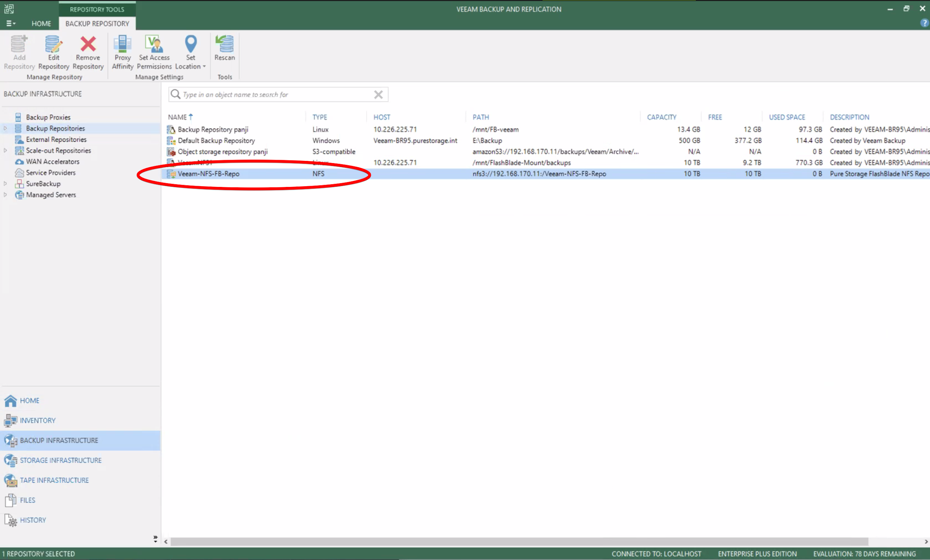This screenshot has width=930, height=560.
Task: Select the Tape Infrastructure sidebar item
Action: (x=54, y=480)
